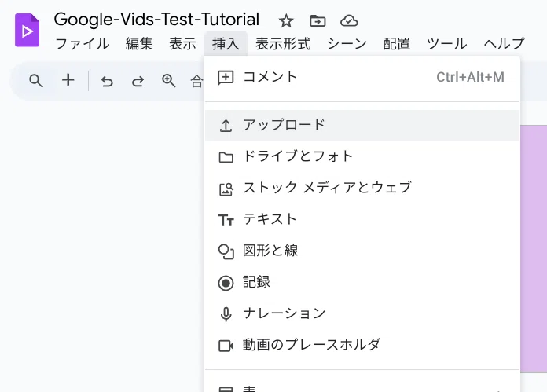The image size is (547, 392).
Task: Click the zoom magnifier plus icon
Action: 168,81
